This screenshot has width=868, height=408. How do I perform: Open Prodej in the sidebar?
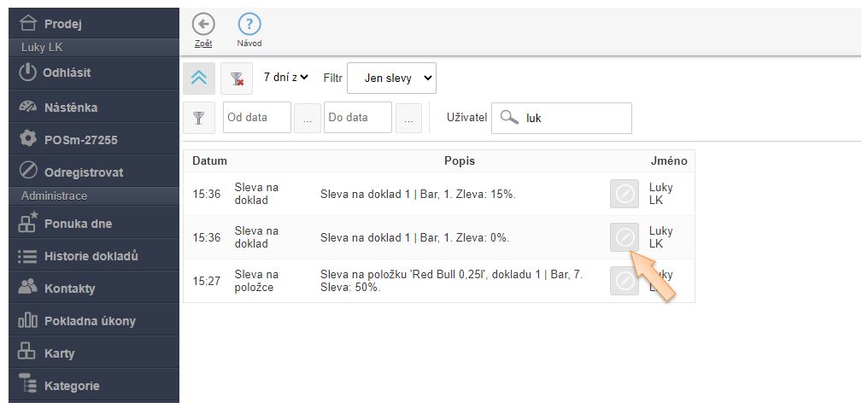63,24
